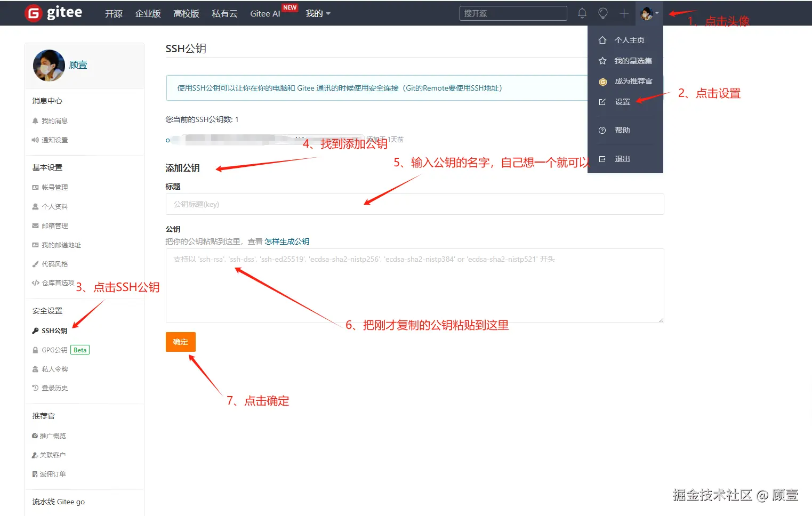Click the 搜开源 search box
812x516 pixels.
(513, 13)
